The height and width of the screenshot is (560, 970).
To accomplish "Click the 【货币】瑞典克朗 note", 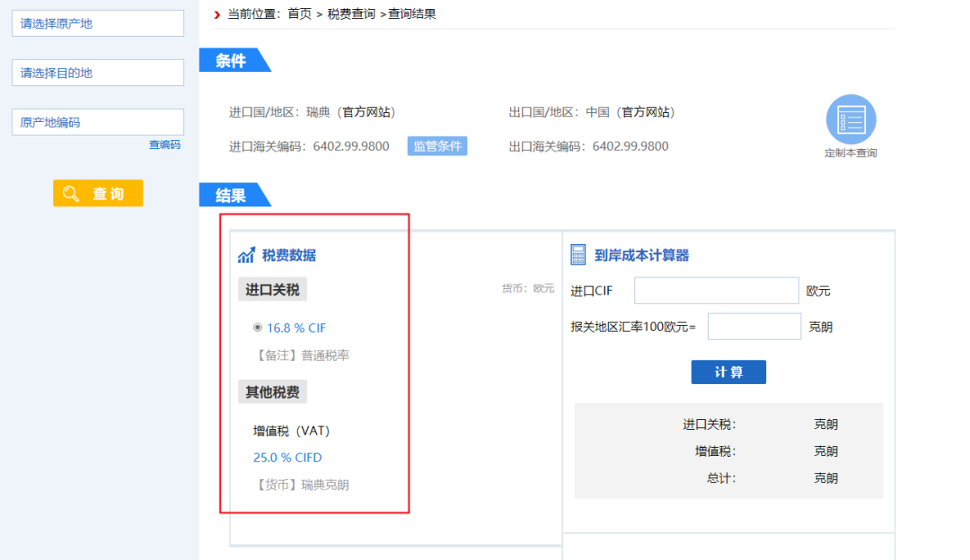I will (x=301, y=485).
